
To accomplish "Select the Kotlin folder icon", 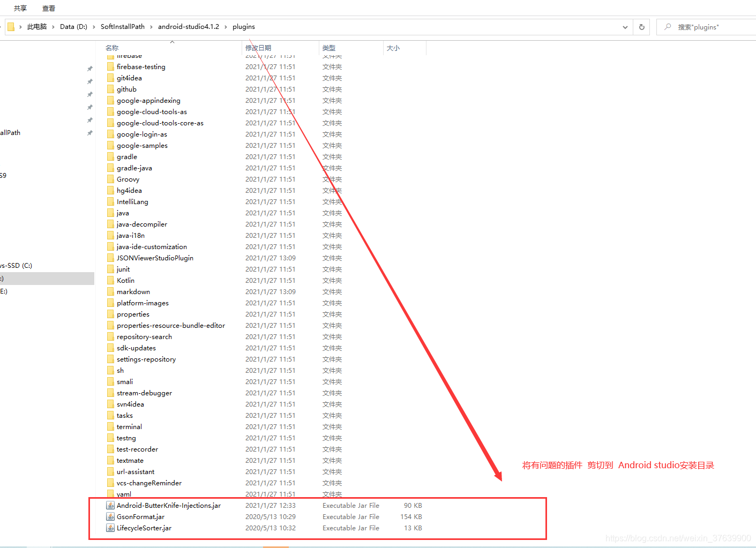I will coord(110,281).
